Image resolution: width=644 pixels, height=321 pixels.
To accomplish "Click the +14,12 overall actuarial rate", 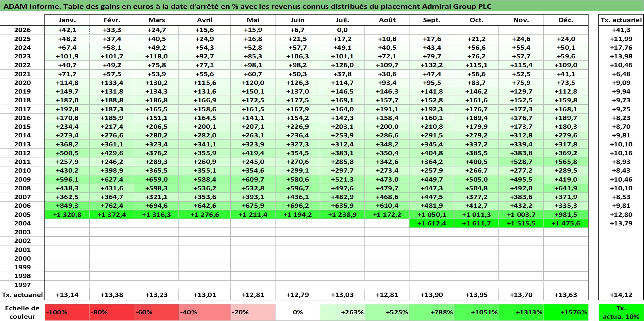I will point(621,295).
